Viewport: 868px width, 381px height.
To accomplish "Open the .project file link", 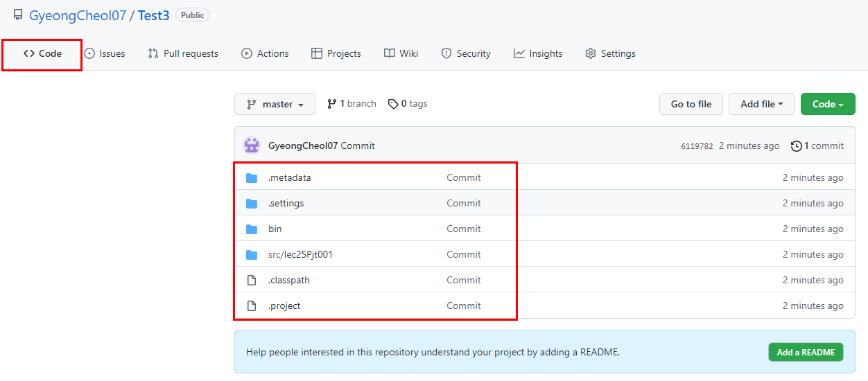I will pos(284,305).
